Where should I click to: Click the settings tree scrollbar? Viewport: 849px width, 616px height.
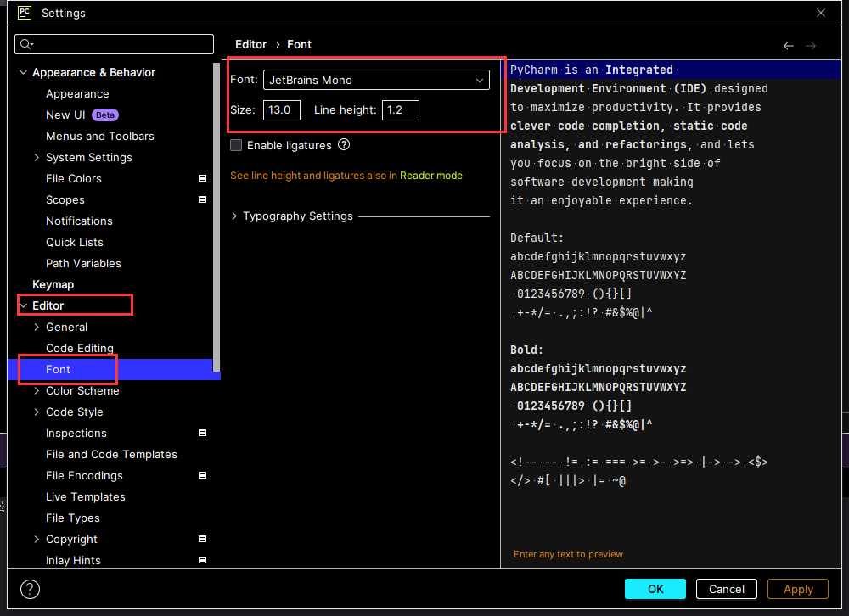coord(216,216)
